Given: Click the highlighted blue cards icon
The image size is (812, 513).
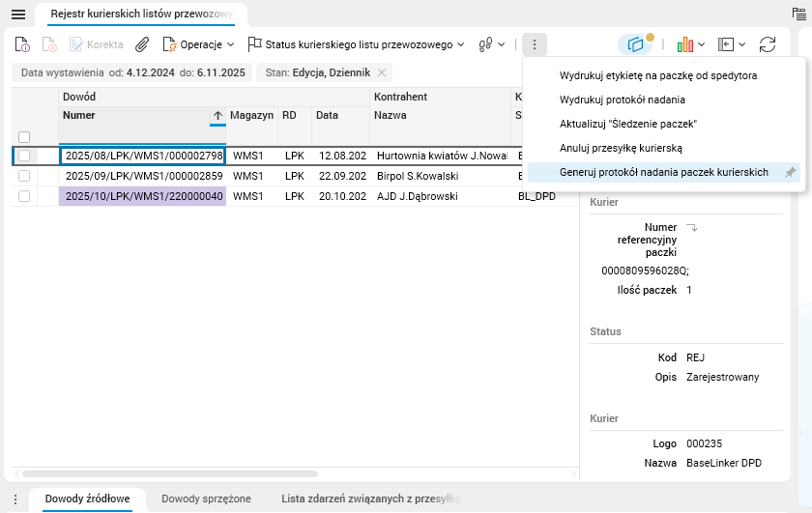Looking at the screenshot, I should 635,44.
